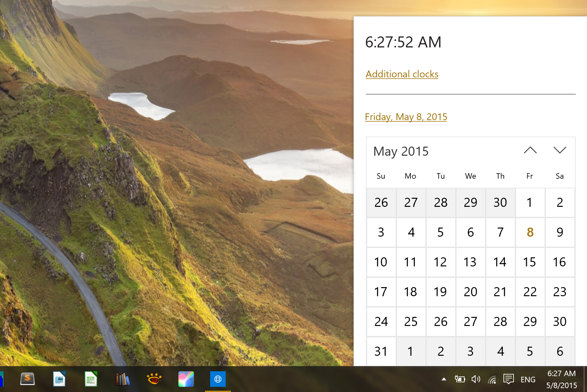Click the Friday, May 8, 2015 link
587x392 pixels.
pos(406,117)
